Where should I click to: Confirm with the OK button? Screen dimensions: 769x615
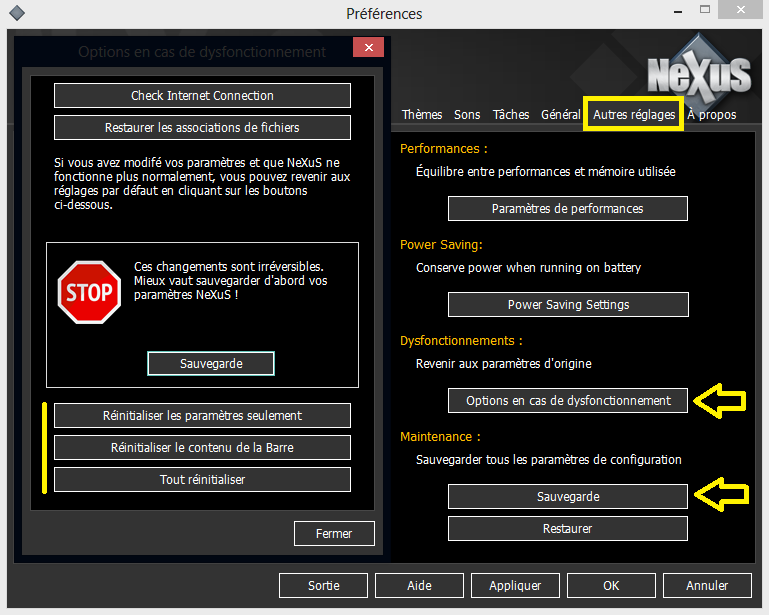611,586
